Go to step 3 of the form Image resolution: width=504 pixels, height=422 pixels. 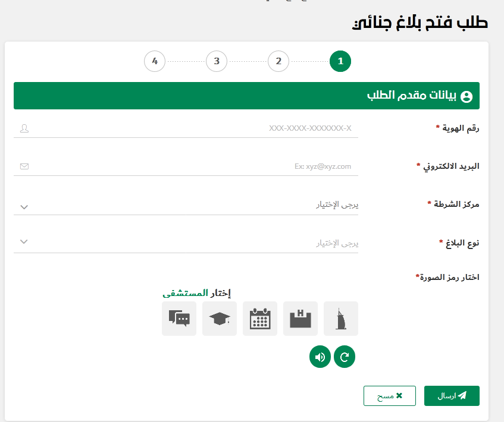pos(216,61)
